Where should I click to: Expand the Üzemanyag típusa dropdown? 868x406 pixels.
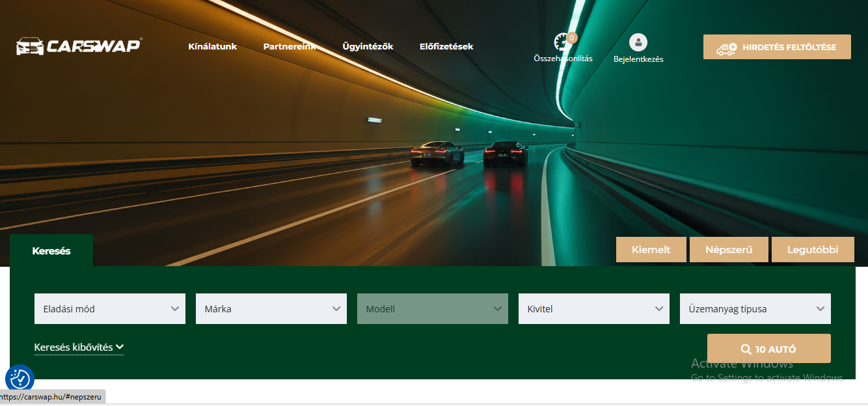(755, 309)
